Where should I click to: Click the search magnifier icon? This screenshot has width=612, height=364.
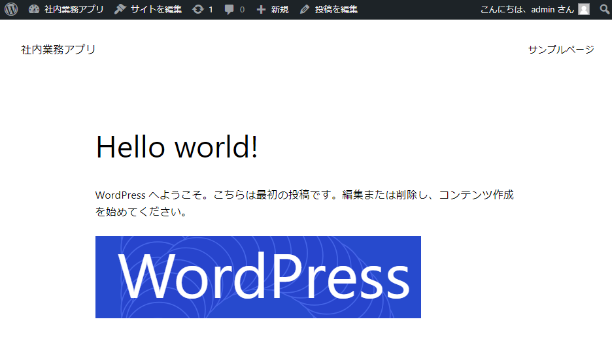[x=605, y=9]
